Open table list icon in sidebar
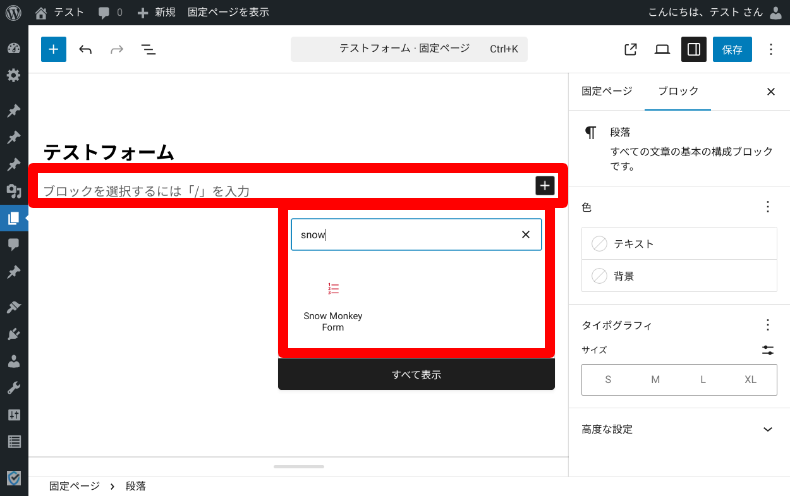The image size is (790, 496). point(14,442)
